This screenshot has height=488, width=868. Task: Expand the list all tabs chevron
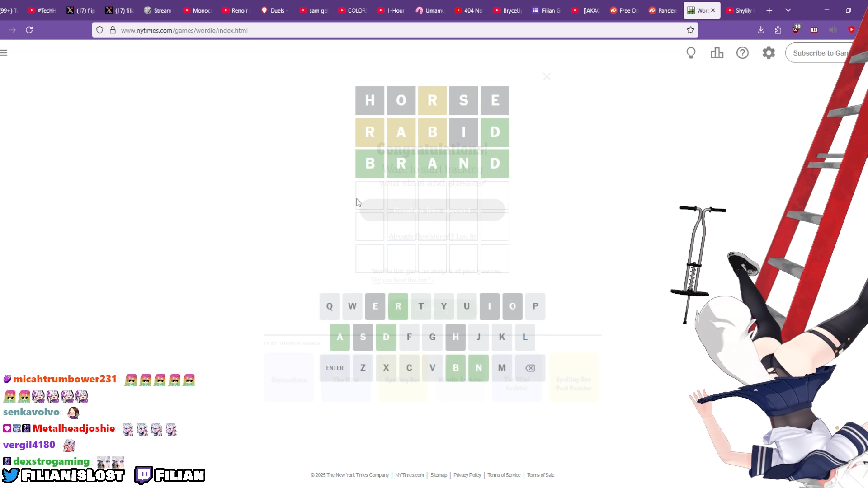coord(788,10)
